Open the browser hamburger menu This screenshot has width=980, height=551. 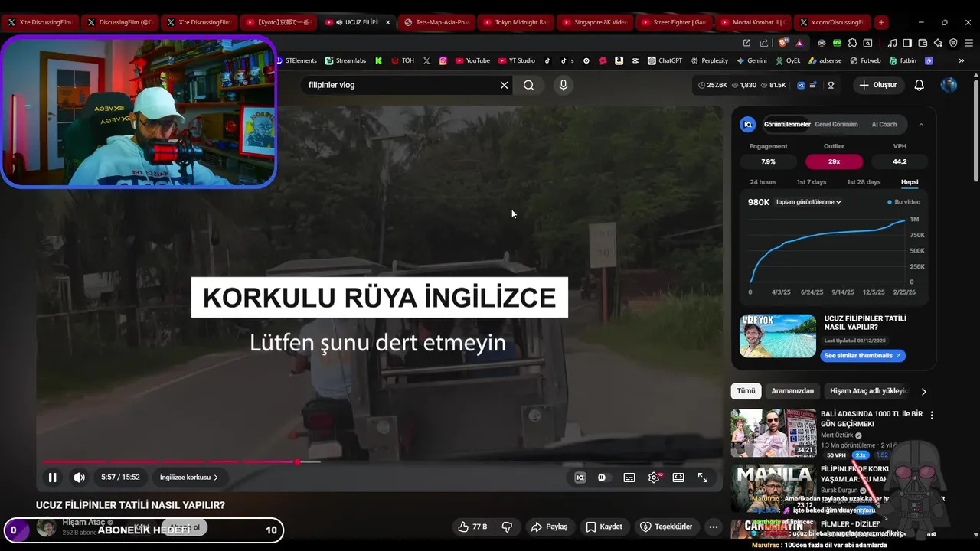(969, 43)
